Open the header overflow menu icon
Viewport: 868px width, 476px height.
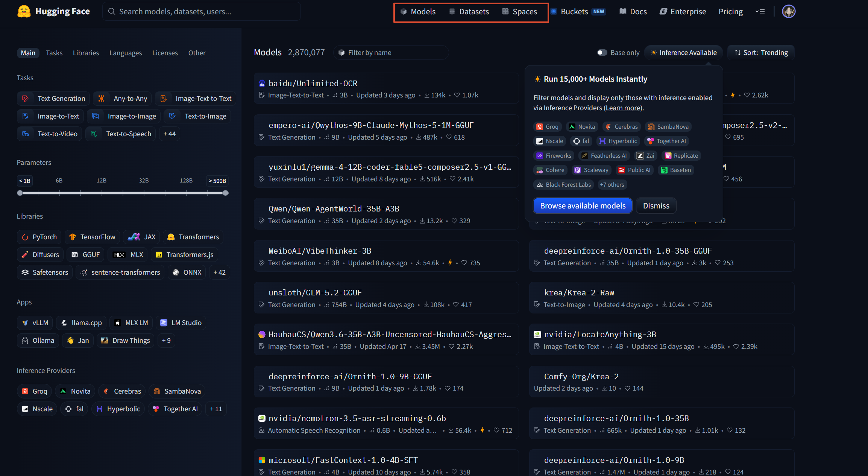point(760,11)
